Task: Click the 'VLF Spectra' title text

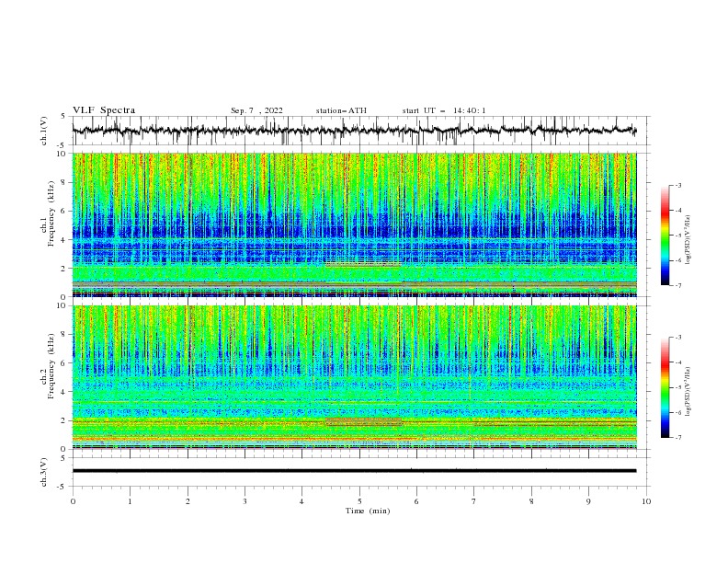Action: tap(104, 110)
